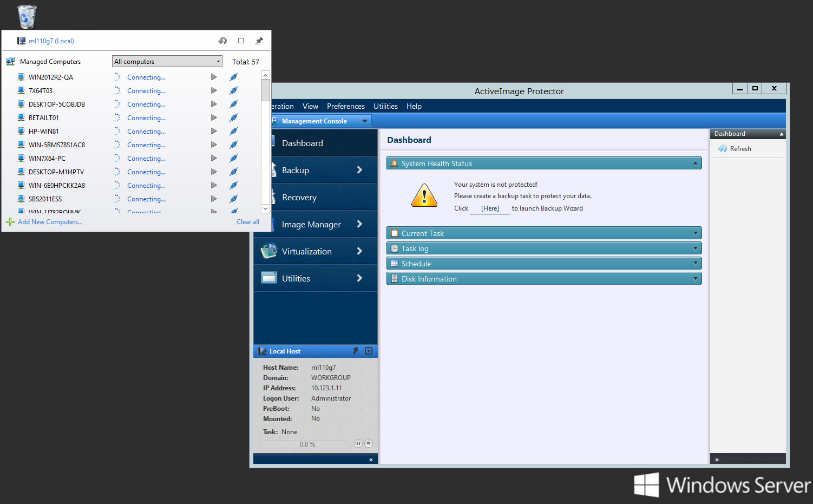The height and width of the screenshot is (504, 813).
Task: Click the plug connect icon for HP-WIN81
Action: 234,131
